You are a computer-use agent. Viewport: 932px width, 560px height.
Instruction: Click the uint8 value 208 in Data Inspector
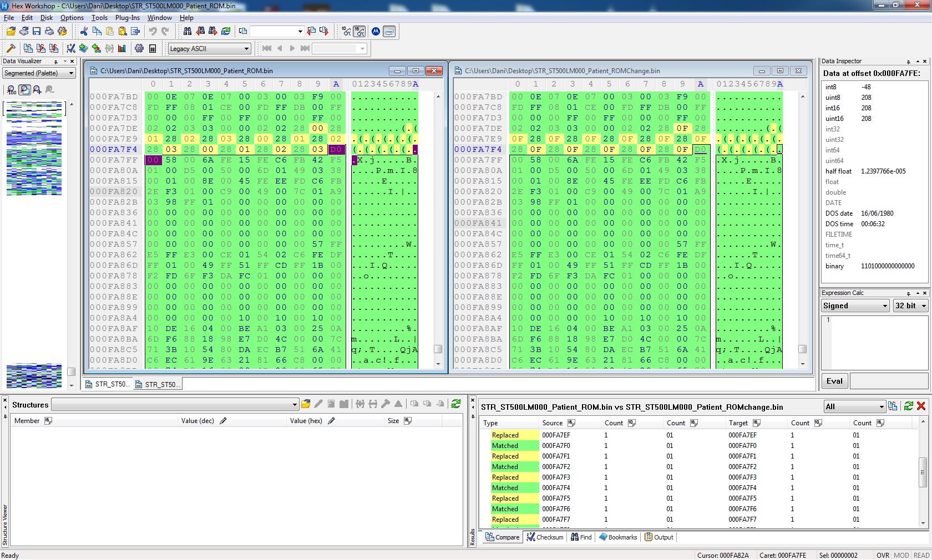pos(866,98)
